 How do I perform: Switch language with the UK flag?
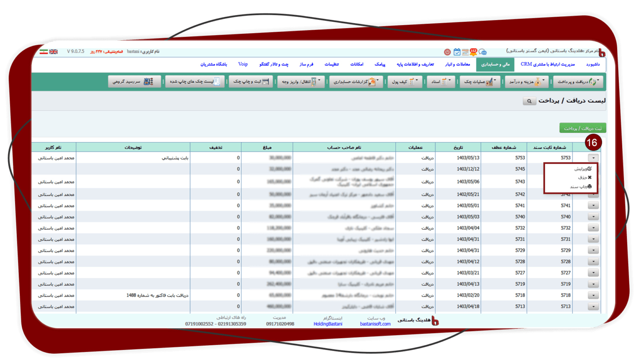pos(53,52)
